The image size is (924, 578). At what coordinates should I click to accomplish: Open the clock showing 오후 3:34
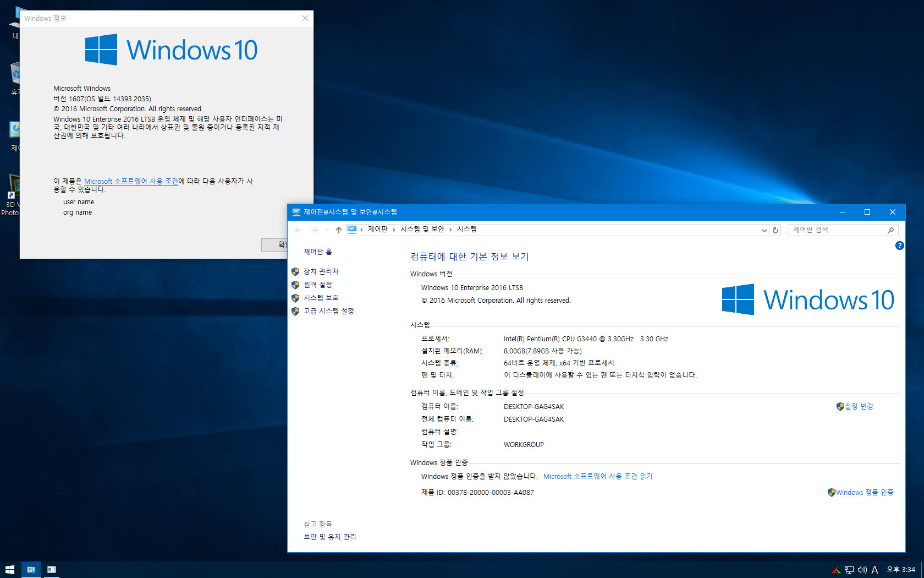900,570
